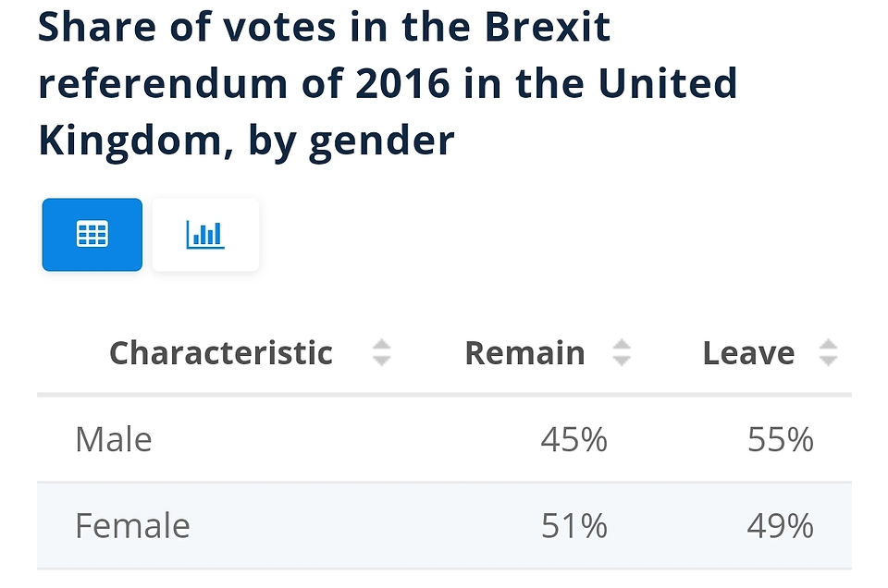The width and height of the screenshot is (888, 588).
Task: Click the Remain column header
Action: 525,353
